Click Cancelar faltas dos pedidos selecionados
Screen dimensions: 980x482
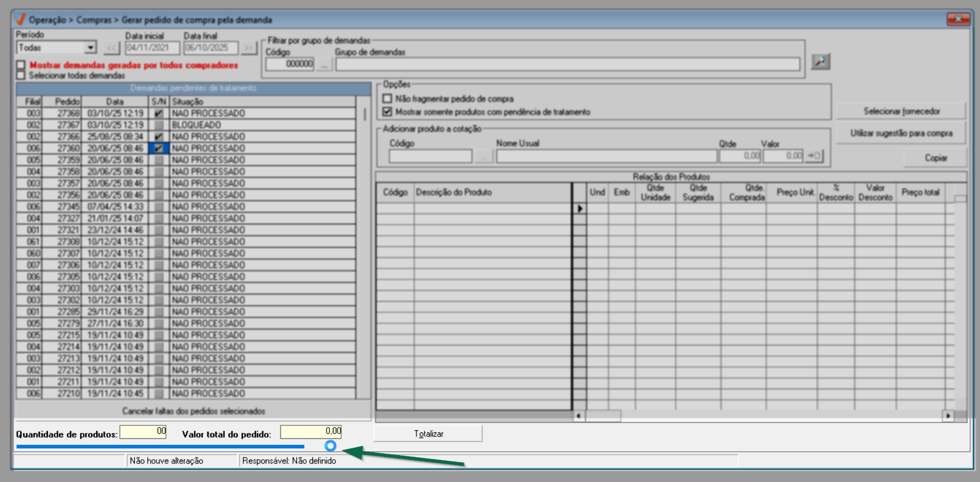193,411
